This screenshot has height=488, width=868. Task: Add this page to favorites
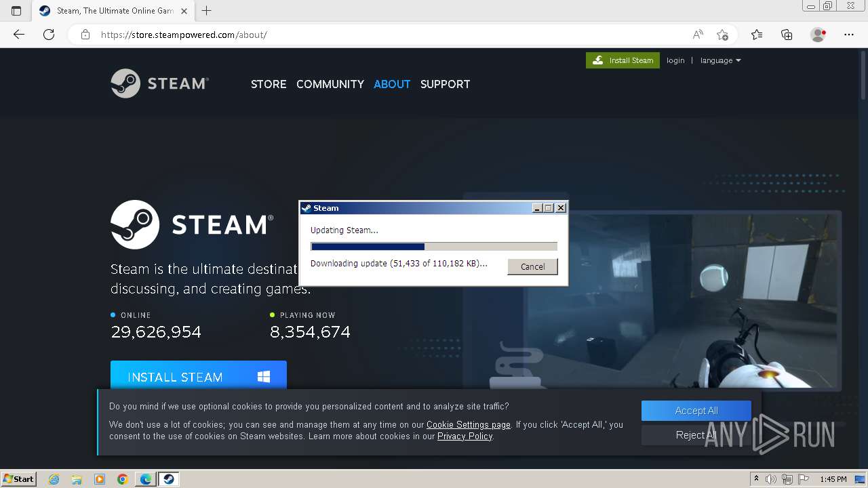pyautogui.click(x=722, y=35)
